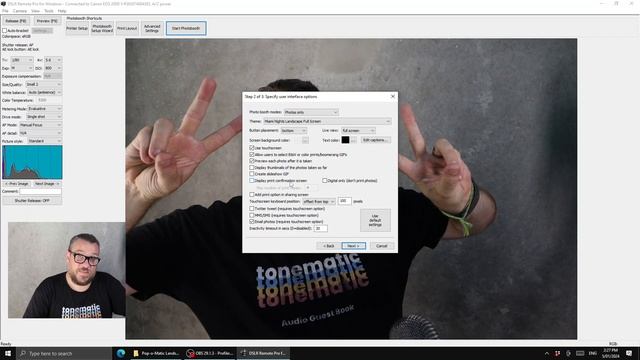Viewport: 640px width, 360px height.
Task: Open the Metering Mode dropdown
Action: point(44,109)
